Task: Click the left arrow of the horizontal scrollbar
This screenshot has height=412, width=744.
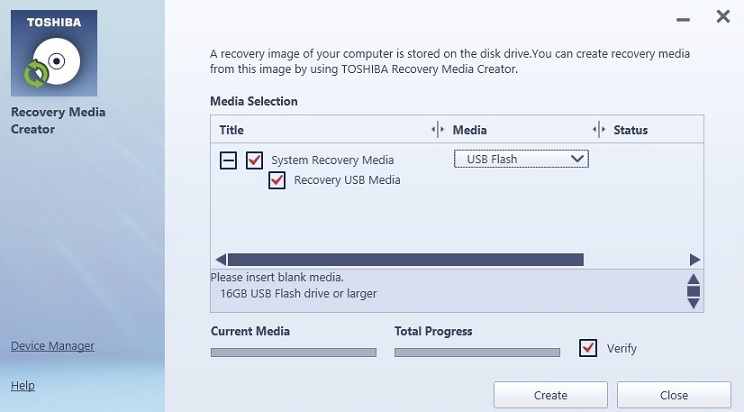Action: (221, 260)
